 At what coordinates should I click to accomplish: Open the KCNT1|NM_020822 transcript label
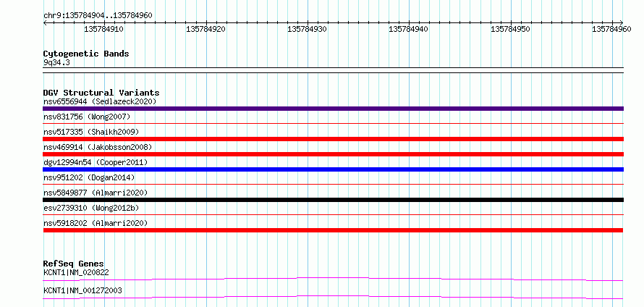pyautogui.click(x=76, y=272)
